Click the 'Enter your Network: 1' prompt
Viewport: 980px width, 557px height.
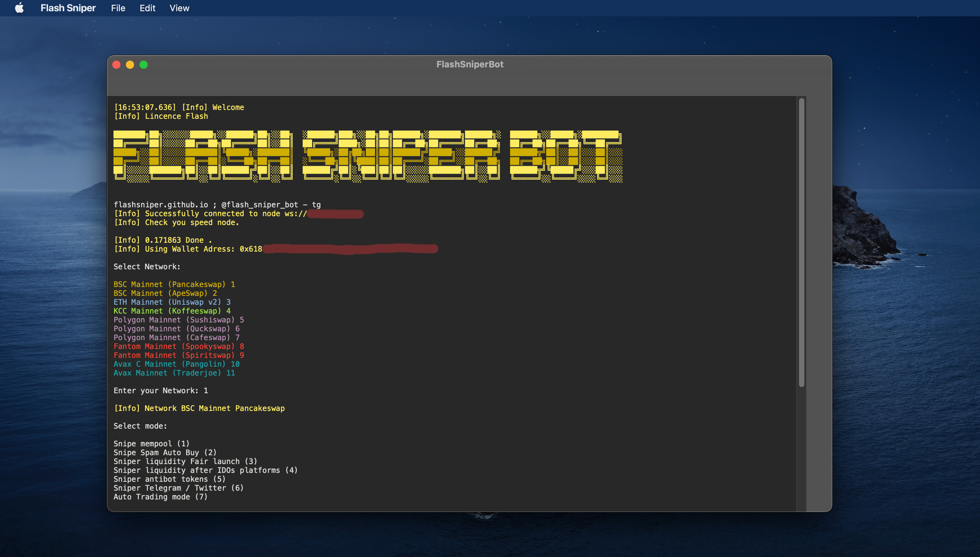pyautogui.click(x=161, y=391)
